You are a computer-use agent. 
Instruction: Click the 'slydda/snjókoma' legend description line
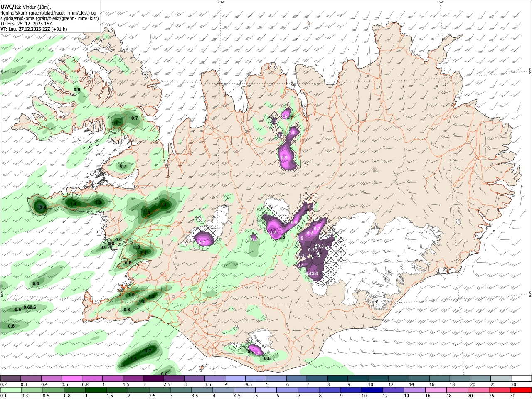pos(49,18)
